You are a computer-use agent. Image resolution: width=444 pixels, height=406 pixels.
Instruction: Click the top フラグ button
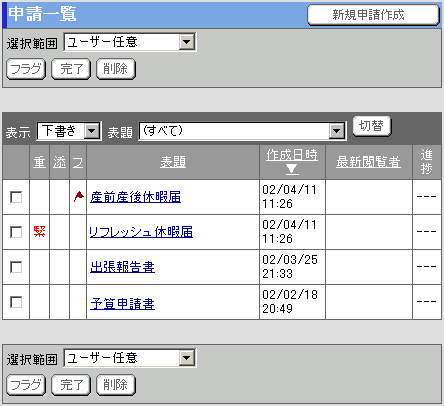[x=26, y=69]
